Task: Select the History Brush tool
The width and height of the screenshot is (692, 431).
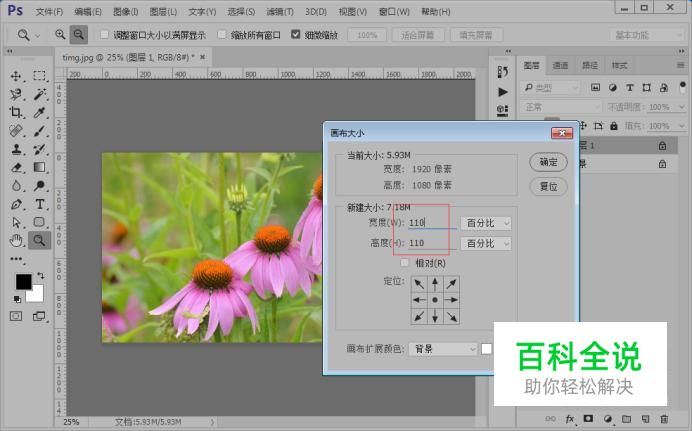Action: (39, 149)
